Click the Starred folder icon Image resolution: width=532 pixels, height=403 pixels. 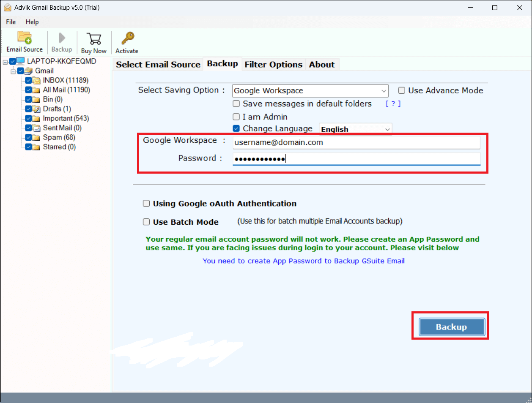[36, 147]
